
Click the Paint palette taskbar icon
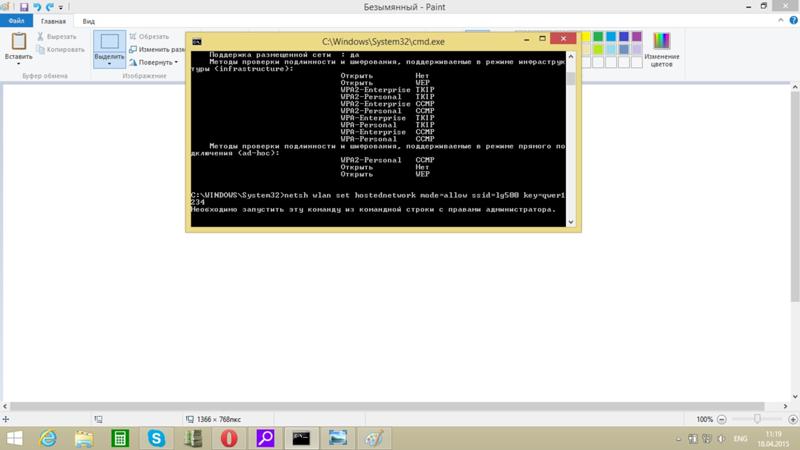click(x=374, y=438)
